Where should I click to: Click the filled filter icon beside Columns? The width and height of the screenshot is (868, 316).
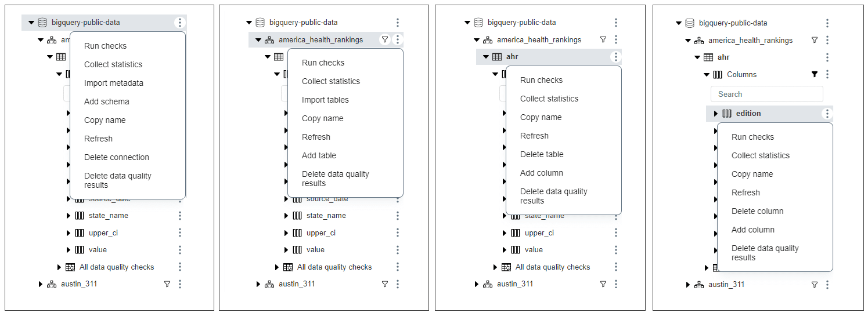tap(815, 74)
